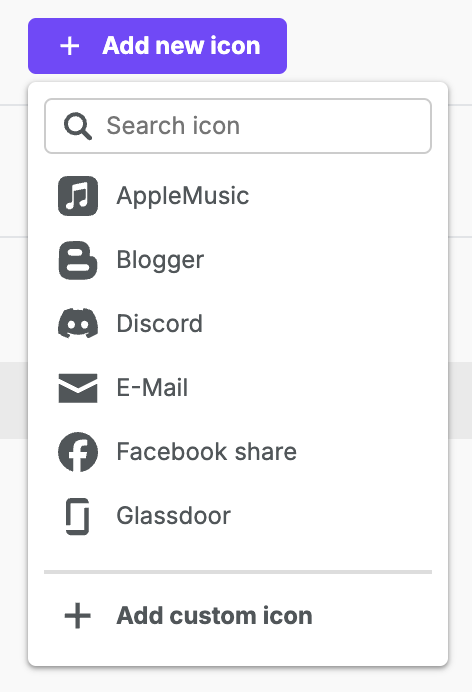Image resolution: width=472 pixels, height=692 pixels.
Task: Open the Add new icon dropdown
Action: [x=157, y=46]
